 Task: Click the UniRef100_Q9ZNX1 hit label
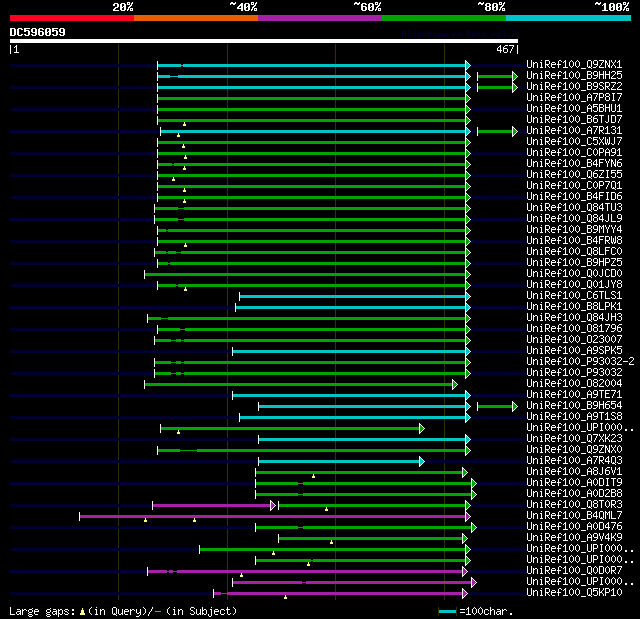pyautogui.click(x=574, y=64)
